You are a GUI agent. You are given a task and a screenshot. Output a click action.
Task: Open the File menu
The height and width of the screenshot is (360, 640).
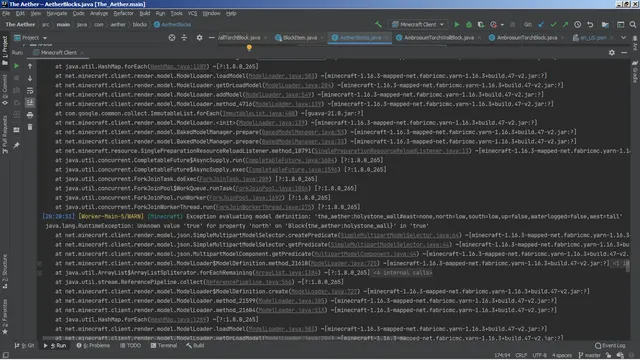pyautogui.click(x=6, y=13)
